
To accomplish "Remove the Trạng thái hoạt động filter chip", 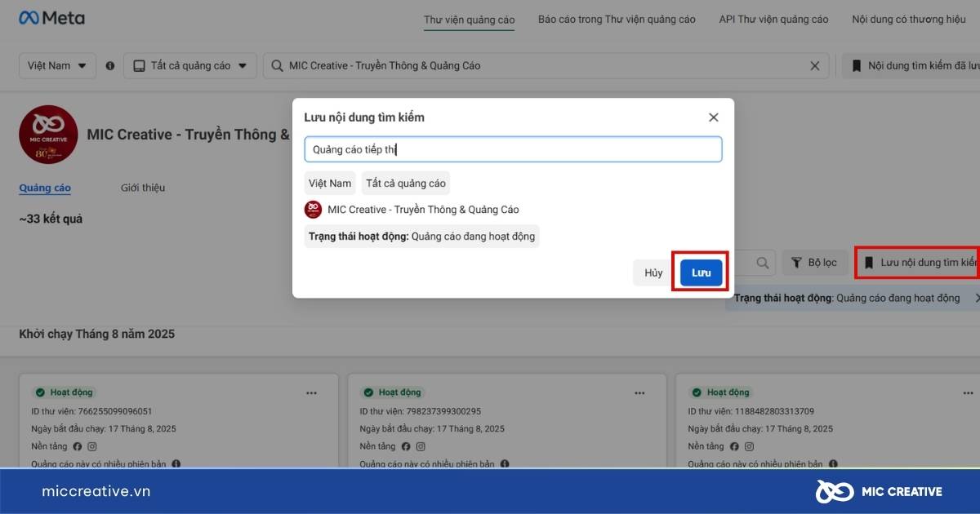I will click(978, 299).
